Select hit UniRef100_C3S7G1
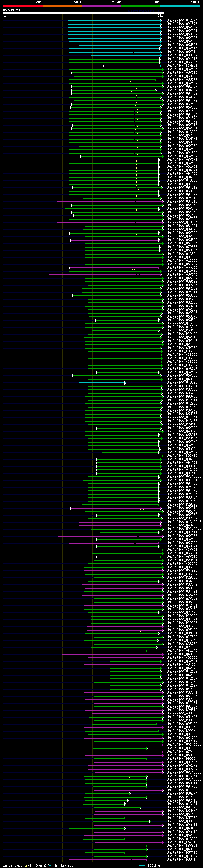Image resolution: width=203 pixels, height=868 pixels. click(x=182, y=386)
